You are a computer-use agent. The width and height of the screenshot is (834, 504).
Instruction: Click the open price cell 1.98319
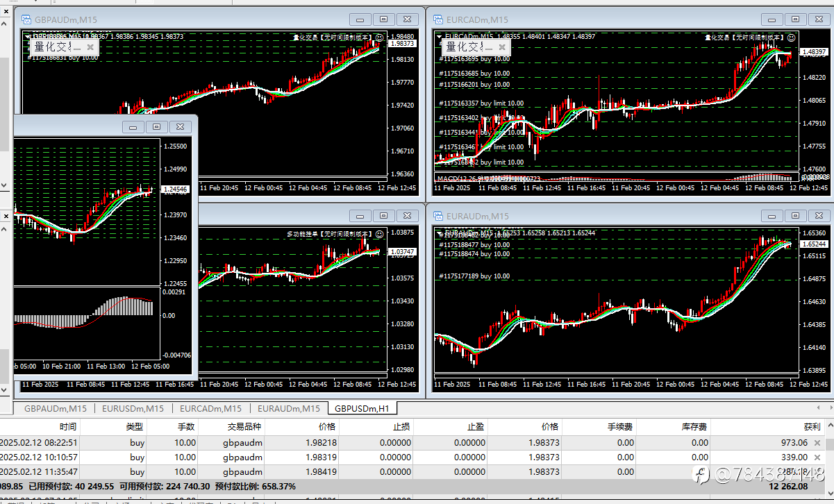pos(321,457)
